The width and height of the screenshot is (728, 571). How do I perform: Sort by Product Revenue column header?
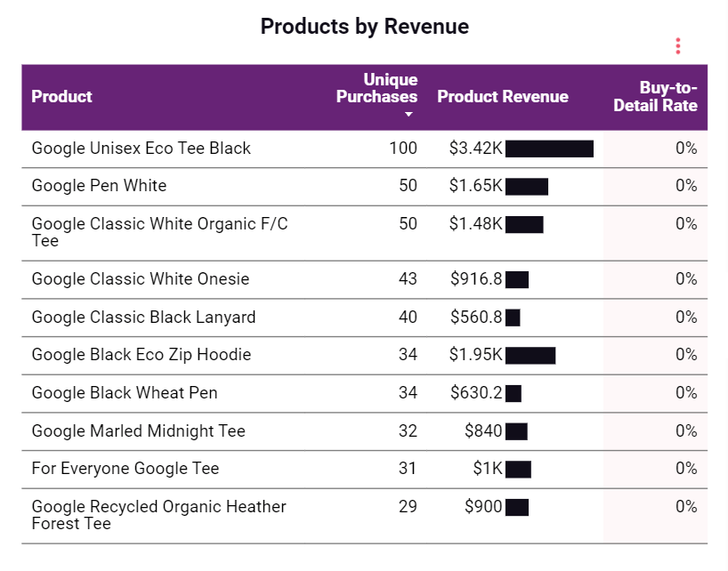click(502, 97)
